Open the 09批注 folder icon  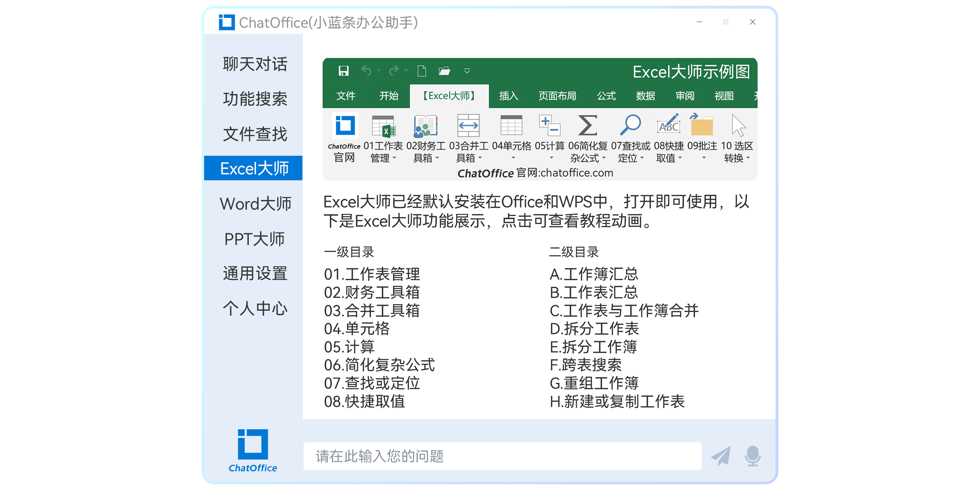coord(703,126)
